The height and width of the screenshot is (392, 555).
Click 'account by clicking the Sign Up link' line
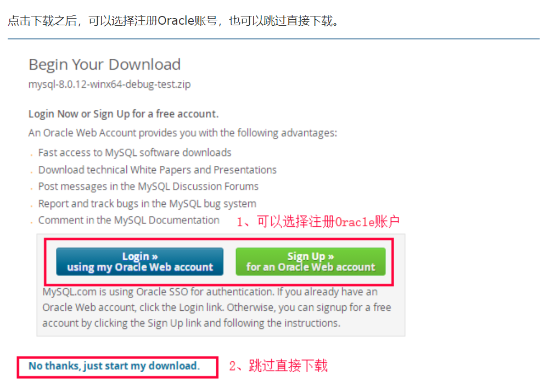pyautogui.click(x=191, y=323)
